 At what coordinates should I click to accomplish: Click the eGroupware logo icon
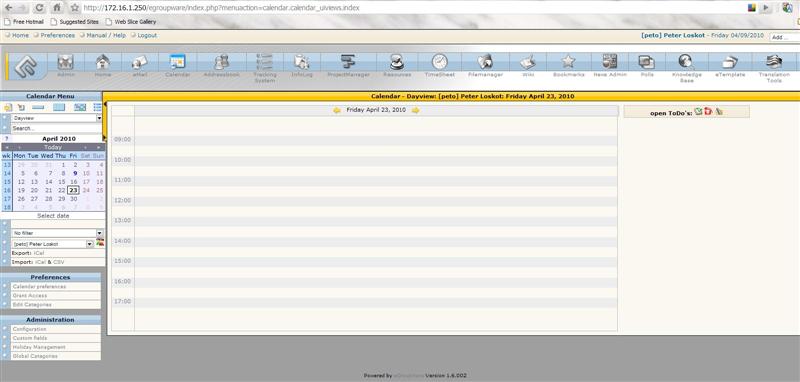click(x=26, y=66)
